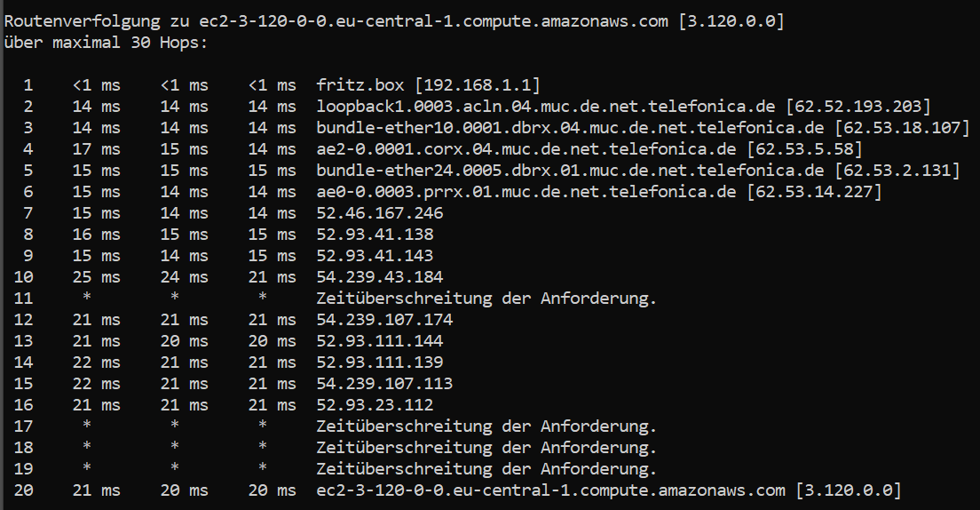This screenshot has width=980, height=510.
Task: Click IP address 52.46.167.246 at hop 7
Action: coord(379,213)
